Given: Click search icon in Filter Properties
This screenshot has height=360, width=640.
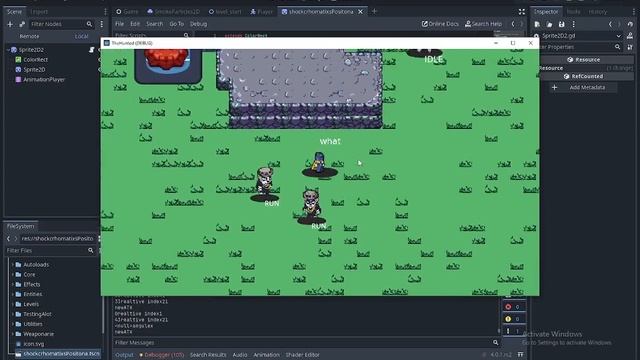Looking at the screenshot, I should (x=618, y=47).
